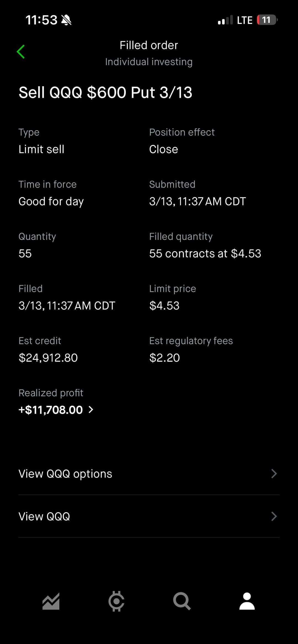Tap the battery indicator icon
The width and height of the screenshot is (298, 644).
pos(267,20)
